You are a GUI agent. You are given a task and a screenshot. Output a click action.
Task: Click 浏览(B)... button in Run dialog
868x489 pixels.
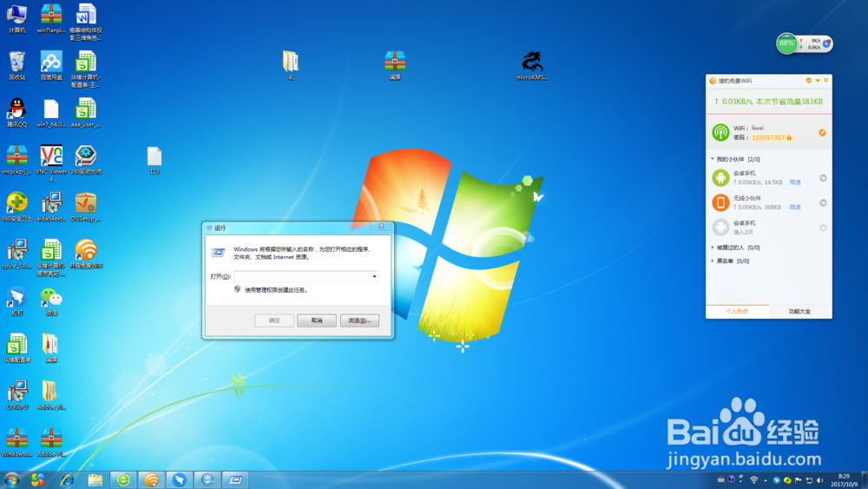coord(359,320)
